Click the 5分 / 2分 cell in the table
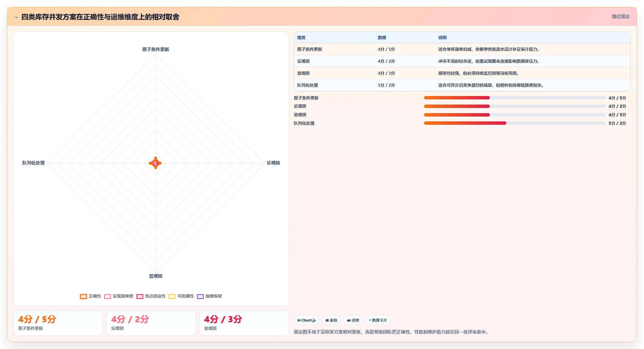The height and width of the screenshot is (349, 644). (387, 85)
